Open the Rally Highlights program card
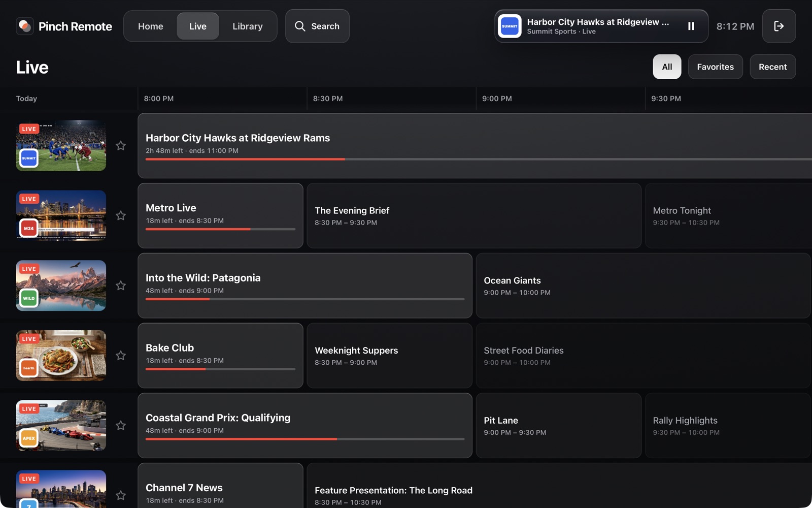The image size is (812, 508). point(728,426)
